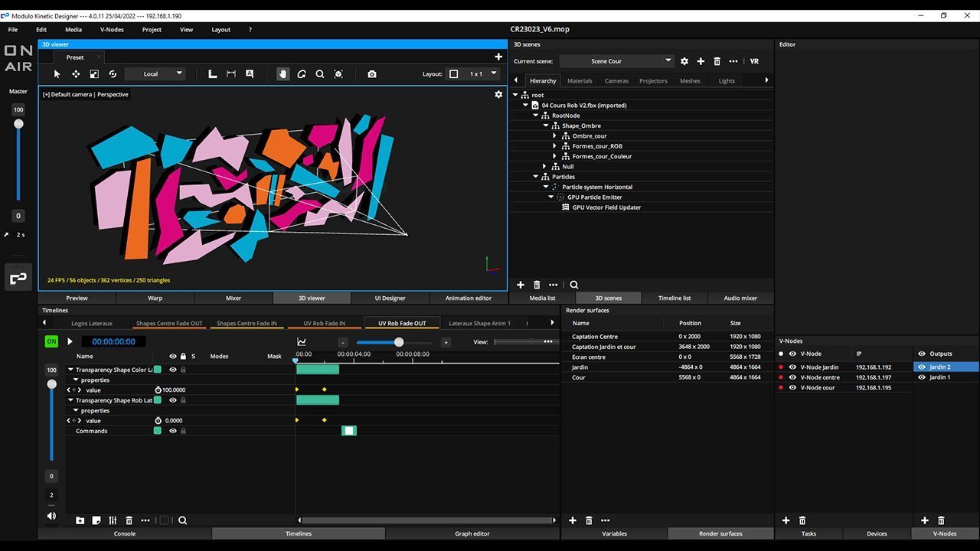Viewport: 980px width, 551px height.
Task: Toggle visibility of Transparency Shape Rob Lat track
Action: [x=173, y=400]
